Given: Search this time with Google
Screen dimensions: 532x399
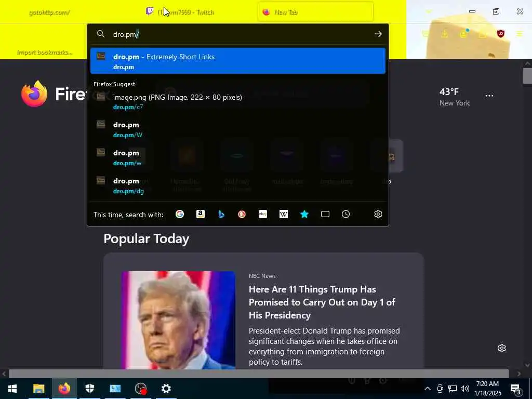Looking at the screenshot, I should coord(179,214).
